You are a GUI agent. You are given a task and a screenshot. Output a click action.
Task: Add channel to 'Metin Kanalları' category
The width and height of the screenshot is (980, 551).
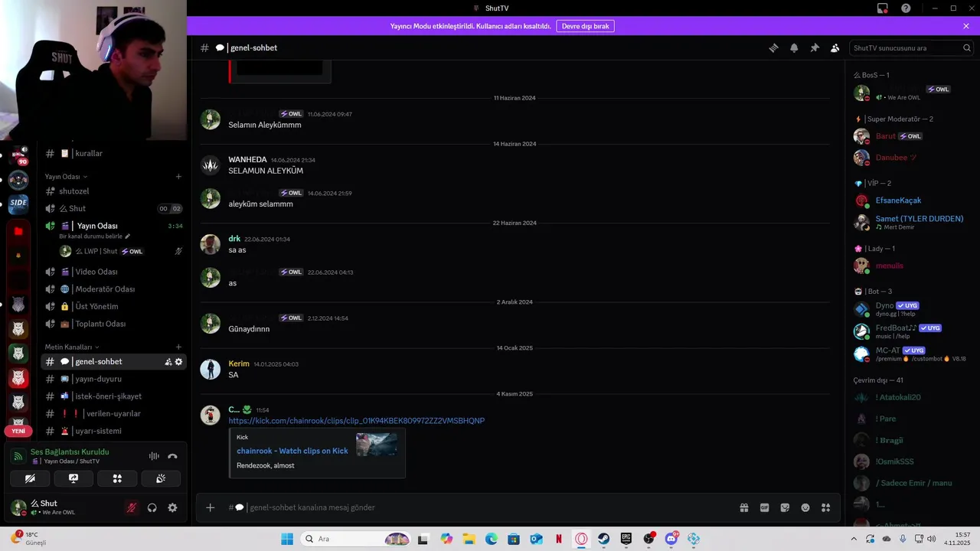tap(178, 347)
